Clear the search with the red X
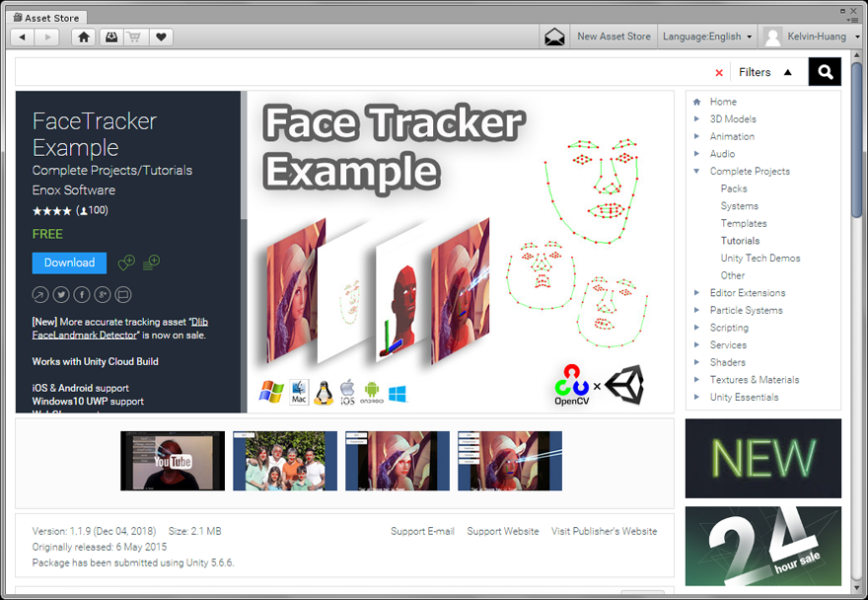 (x=719, y=73)
